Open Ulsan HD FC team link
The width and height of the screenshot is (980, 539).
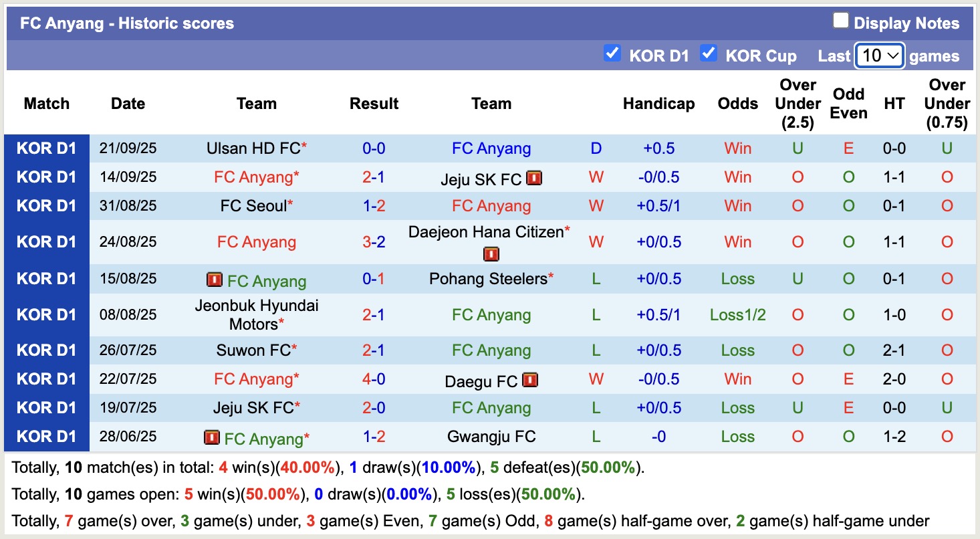253,148
